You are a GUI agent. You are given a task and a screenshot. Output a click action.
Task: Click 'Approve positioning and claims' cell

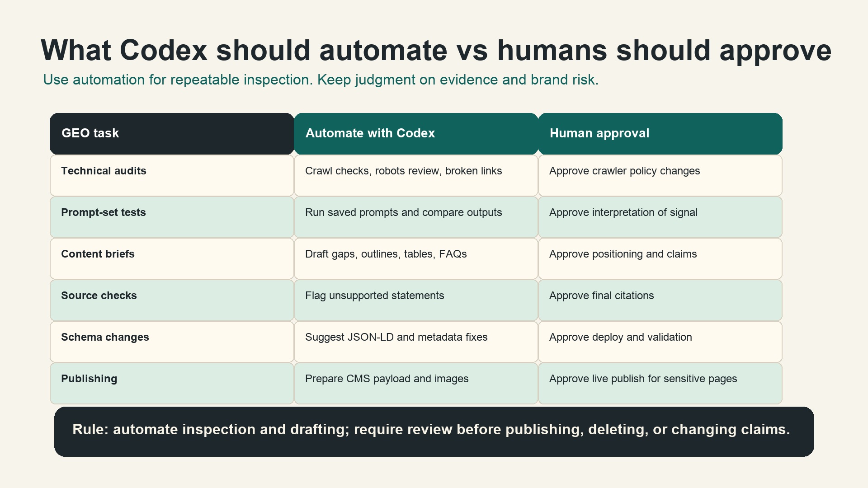coord(660,258)
